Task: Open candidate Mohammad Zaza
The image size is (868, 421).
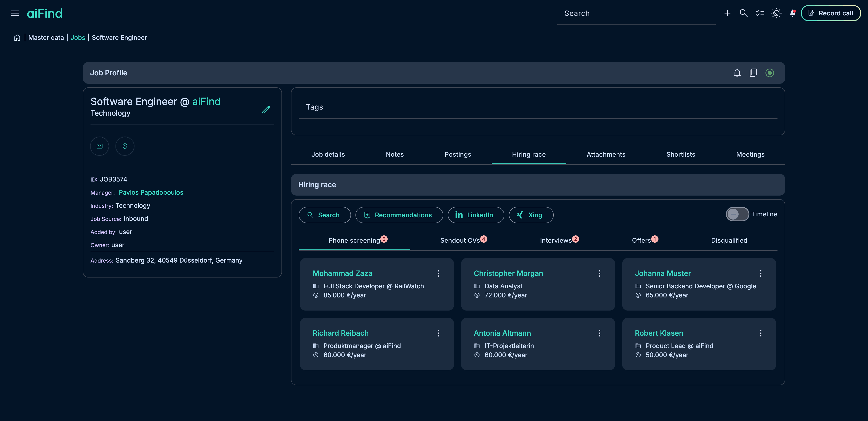Action: [342, 273]
